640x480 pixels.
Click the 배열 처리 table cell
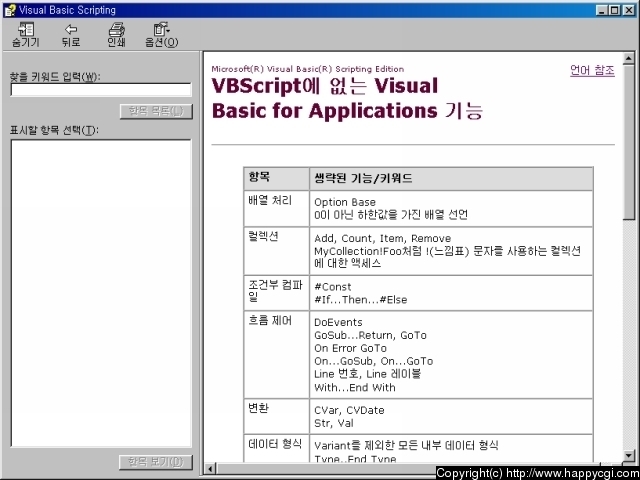[276, 208]
